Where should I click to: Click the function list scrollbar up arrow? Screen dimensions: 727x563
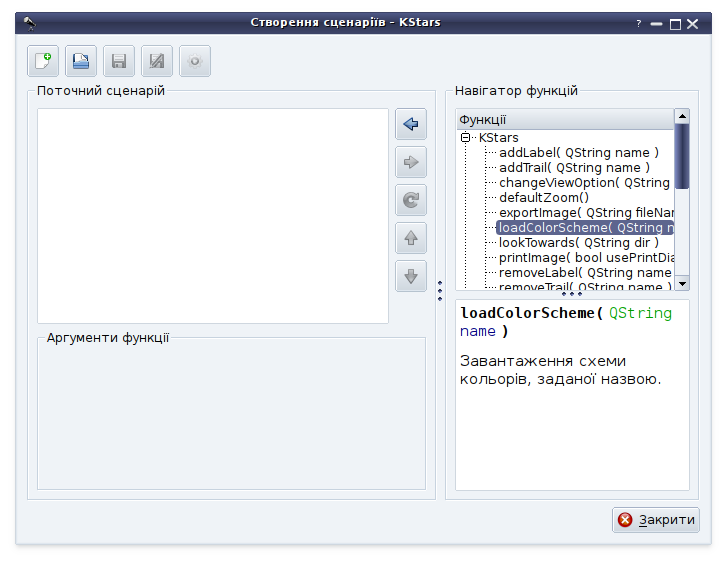click(682, 118)
